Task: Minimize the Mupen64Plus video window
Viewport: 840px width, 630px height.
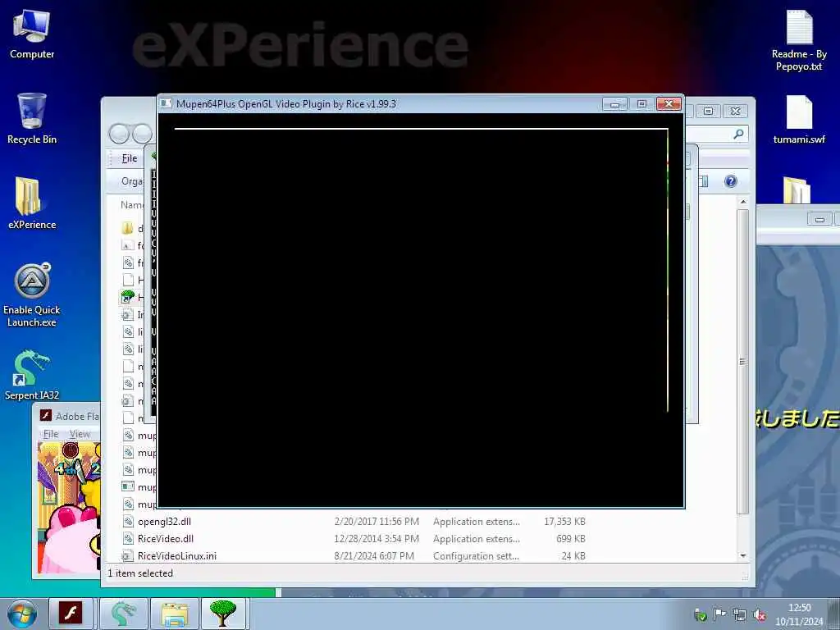Action: [614, 104]
